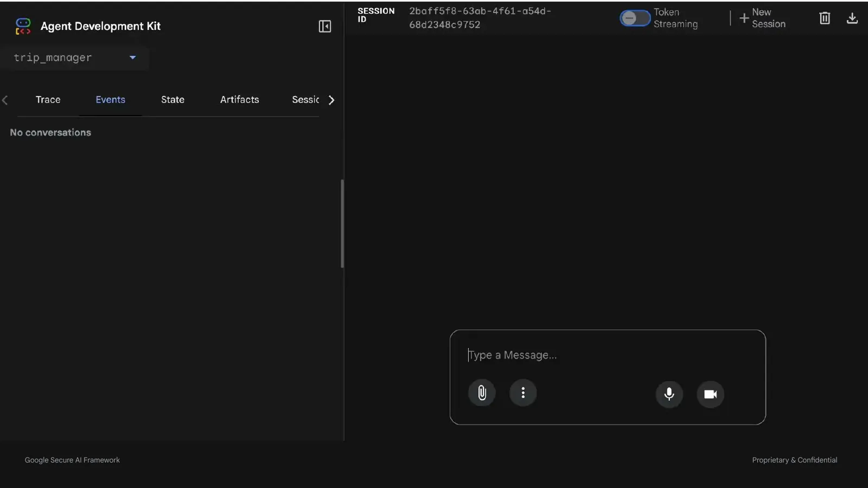Open the partially visible Sessions tab
Viewport: 868px width, 488px height.
[x=305, y=100]
